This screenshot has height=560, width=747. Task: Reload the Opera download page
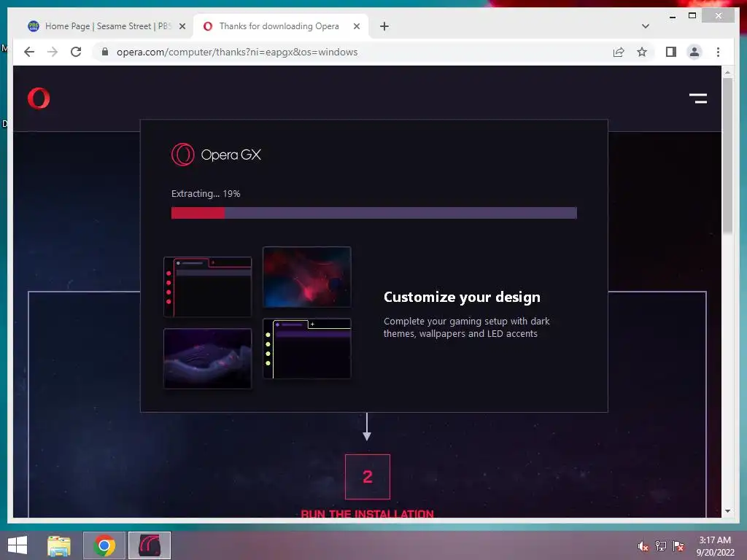click(76, 52)
